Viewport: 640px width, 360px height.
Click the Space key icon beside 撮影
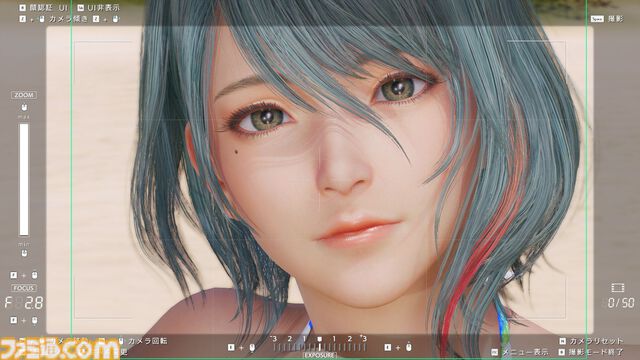pyautogui.click(x=597, y=19)
